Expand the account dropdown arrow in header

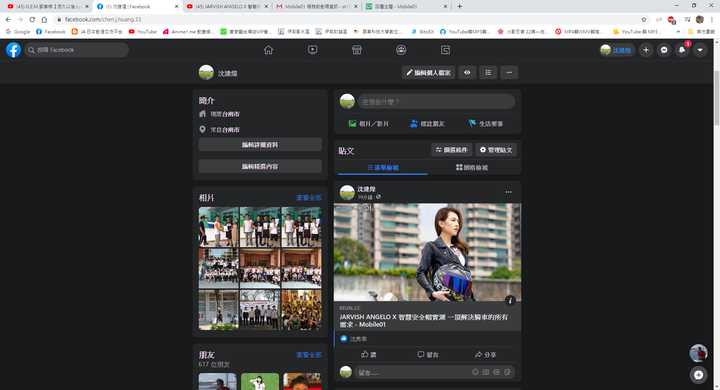tap(700, 50)
